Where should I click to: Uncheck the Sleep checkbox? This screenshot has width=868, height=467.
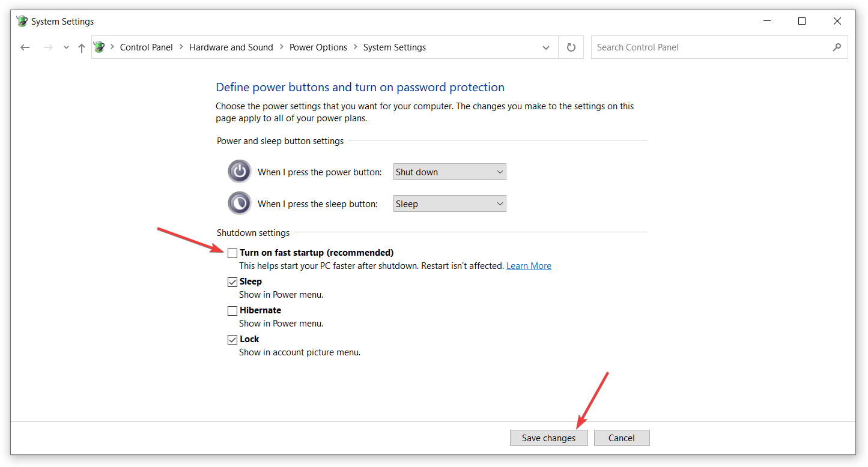point(232,282)
